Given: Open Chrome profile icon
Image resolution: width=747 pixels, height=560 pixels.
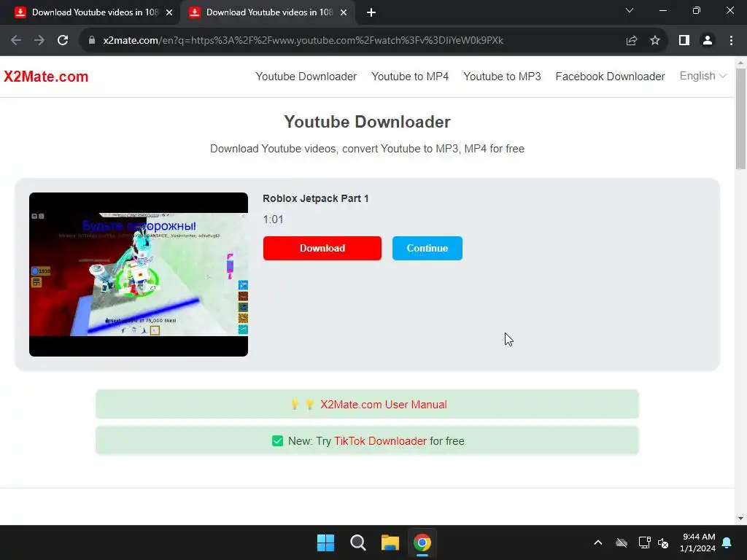Looking at the screenshot, I should [708, 41].
